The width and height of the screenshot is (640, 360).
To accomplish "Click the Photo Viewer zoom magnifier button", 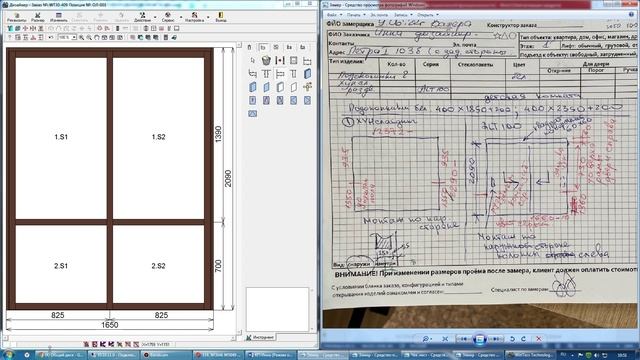I will click(x=427, y=339).
